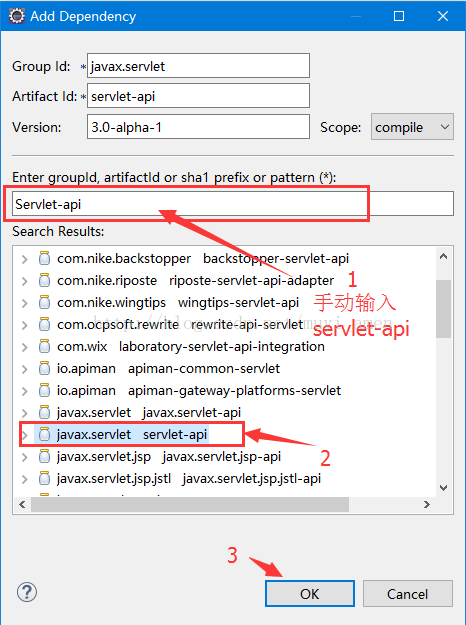Image resolution: width=466 pixels, height=625 pixels.
Task: Click the jar icon for com.nike.wingtips
Action: tap(44, 302)
